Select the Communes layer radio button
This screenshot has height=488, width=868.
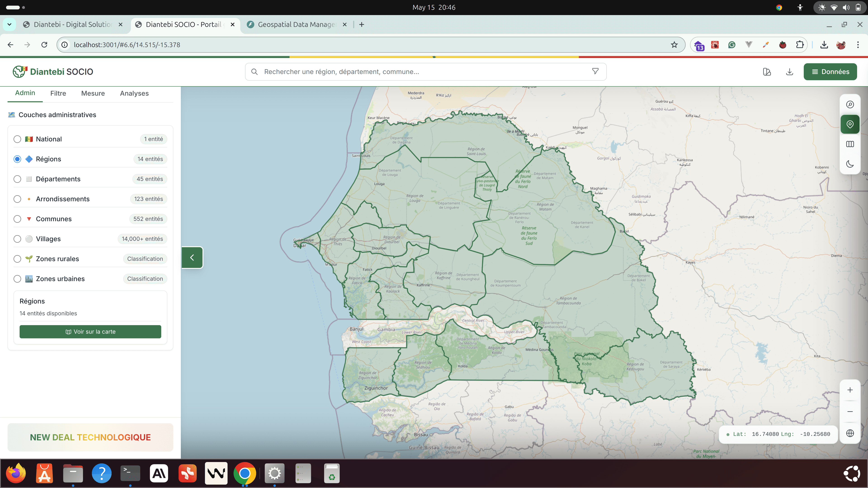click(x=17, y=219)
